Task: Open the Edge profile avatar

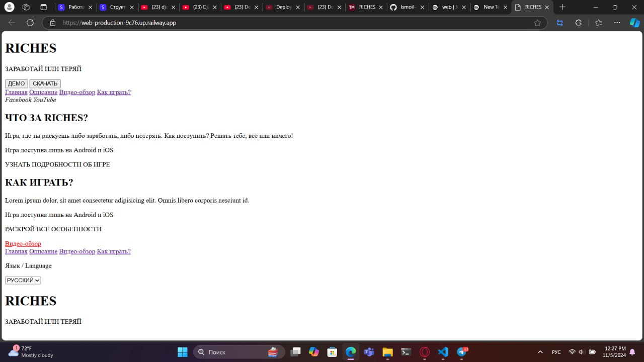Action: (x=10, y=7)
